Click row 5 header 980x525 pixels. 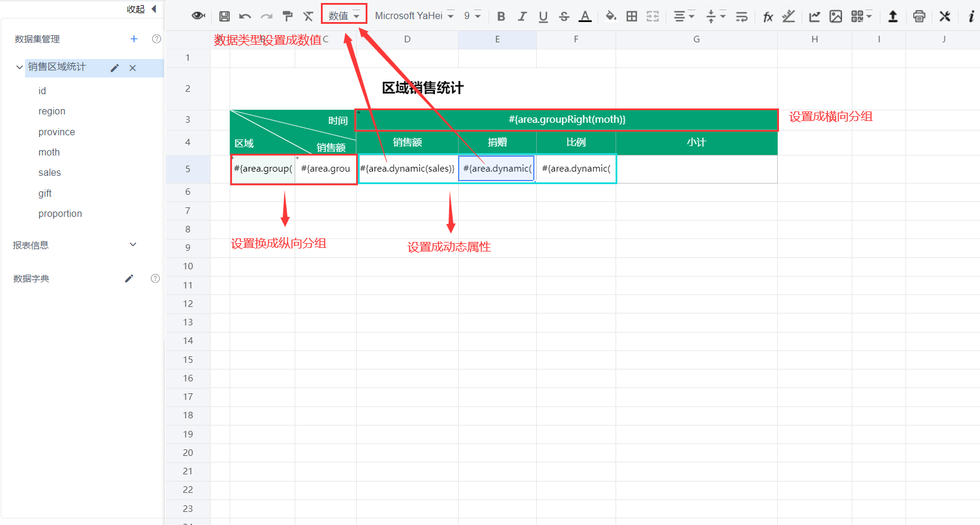[188, 169]
